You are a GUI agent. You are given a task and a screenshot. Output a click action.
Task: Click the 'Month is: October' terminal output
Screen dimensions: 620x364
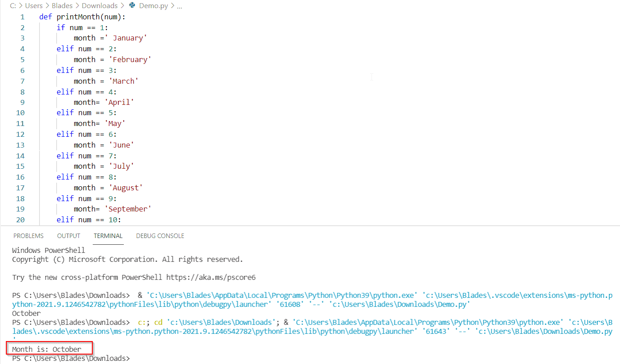(x=47, y=350)
